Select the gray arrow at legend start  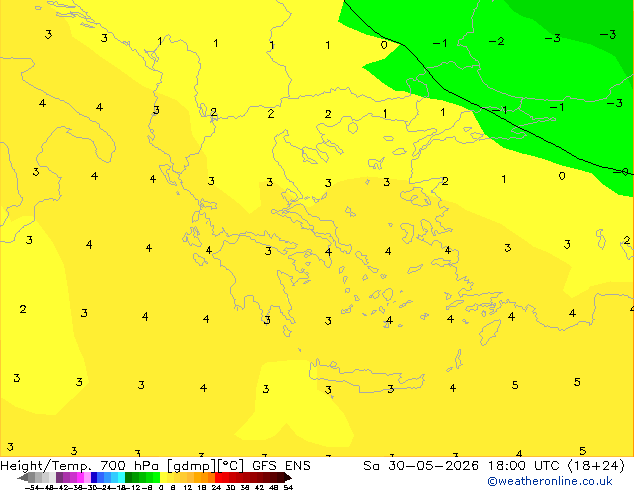click(x=23, y=478)
